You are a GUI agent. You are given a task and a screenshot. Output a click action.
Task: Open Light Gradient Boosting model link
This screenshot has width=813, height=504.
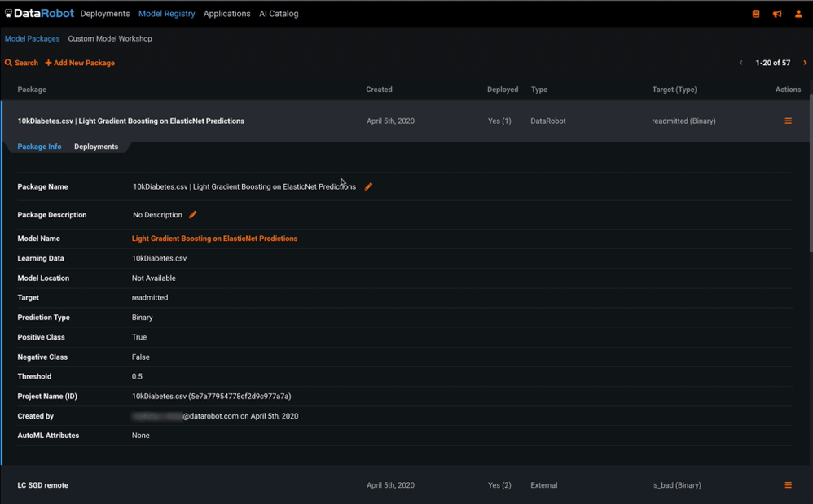pos(214,239)
